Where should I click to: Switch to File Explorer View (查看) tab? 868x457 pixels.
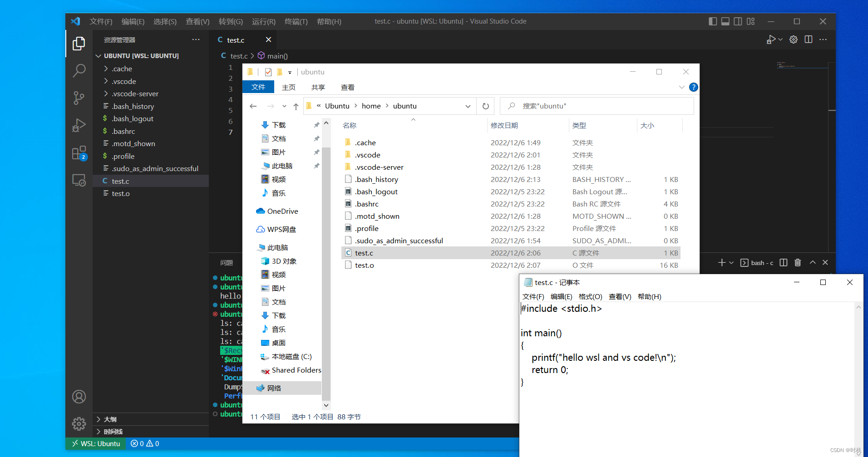(x=348, y=87)
